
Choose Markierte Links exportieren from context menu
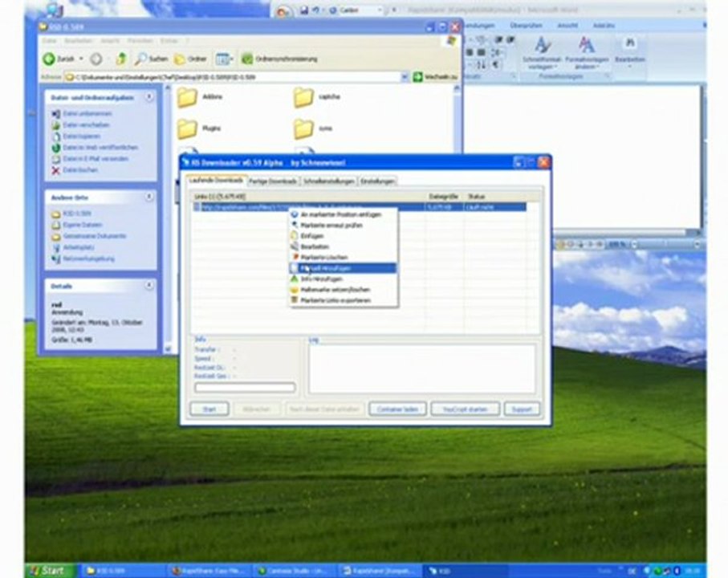(x=343, y=300)
